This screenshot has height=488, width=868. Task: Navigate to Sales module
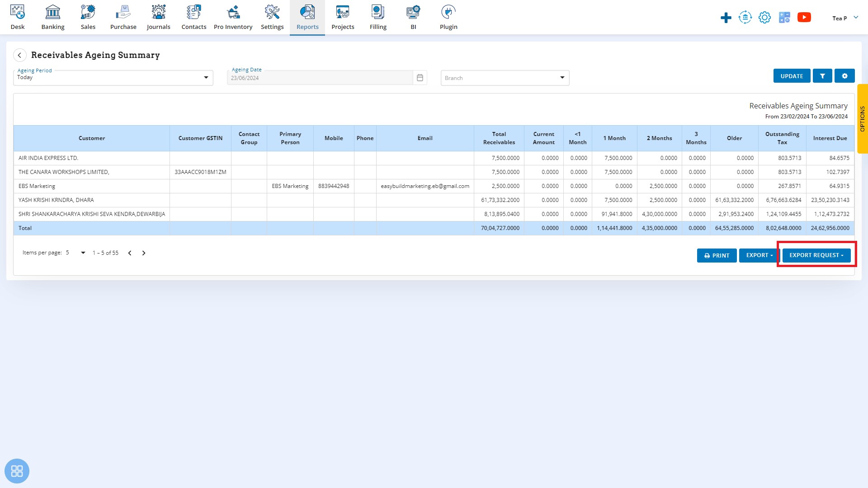(88, 17)
